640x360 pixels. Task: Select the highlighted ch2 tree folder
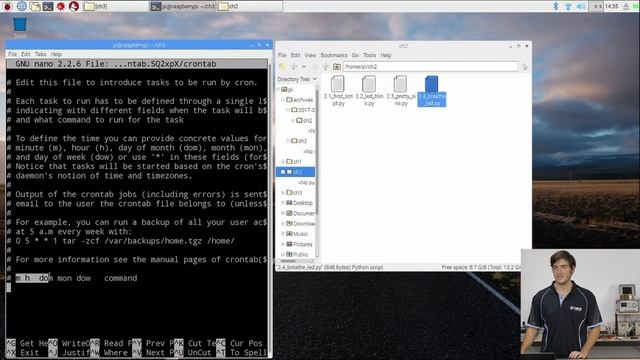[x=296, y=172]
